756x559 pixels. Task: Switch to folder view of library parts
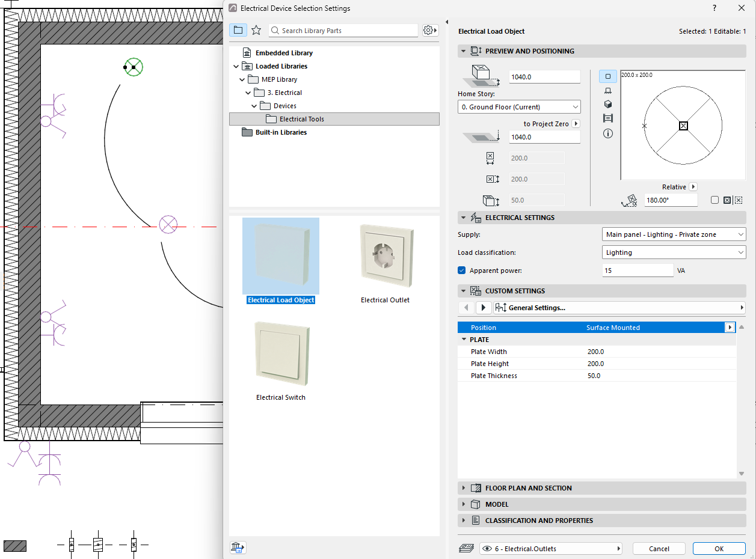pos(238,30)
